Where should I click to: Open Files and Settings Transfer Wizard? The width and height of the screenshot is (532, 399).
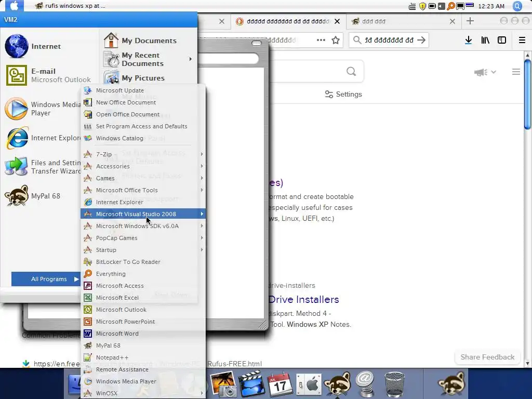[43, 167]
